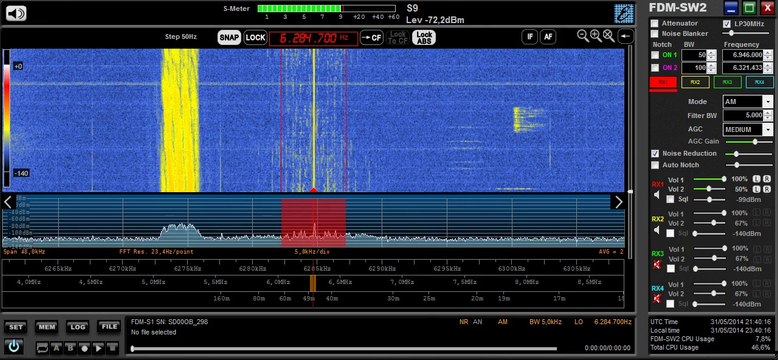Toggle the LOCK button

click(x=256, y=37)
